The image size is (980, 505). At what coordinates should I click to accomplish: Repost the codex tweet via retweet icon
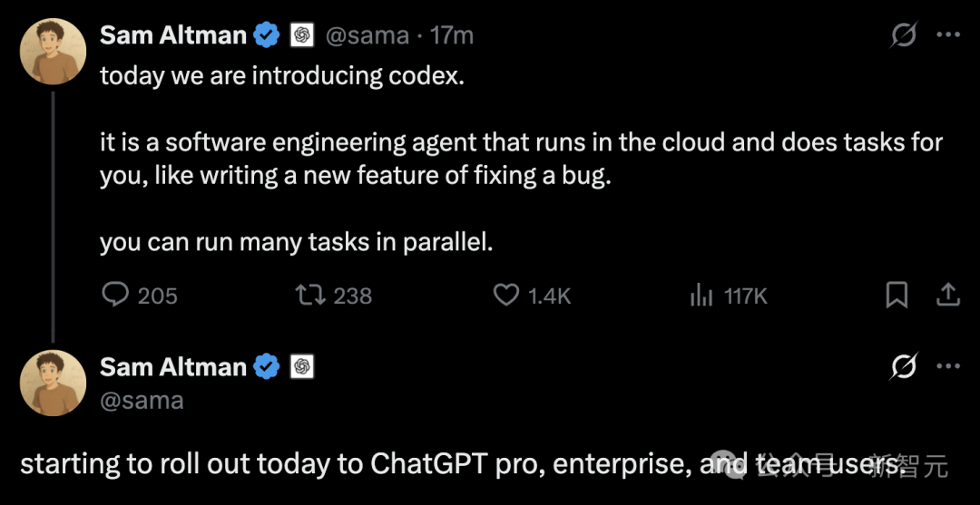(x=310, y=296)
